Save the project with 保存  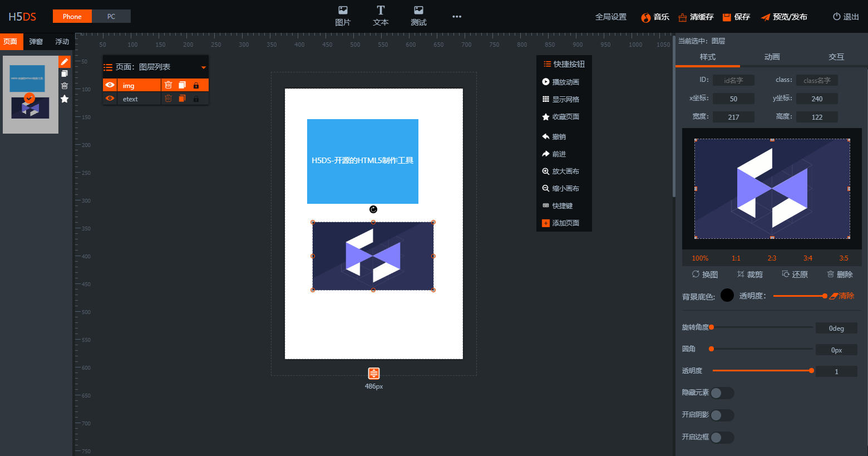pos(736,17)
